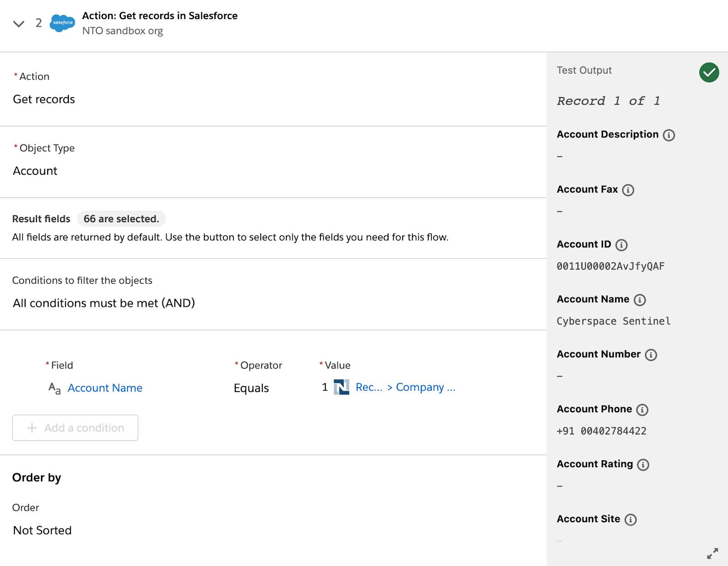Viewport: 728px width, 566px height.
Task: Select the Account object type field
Action: click(35, 171)
